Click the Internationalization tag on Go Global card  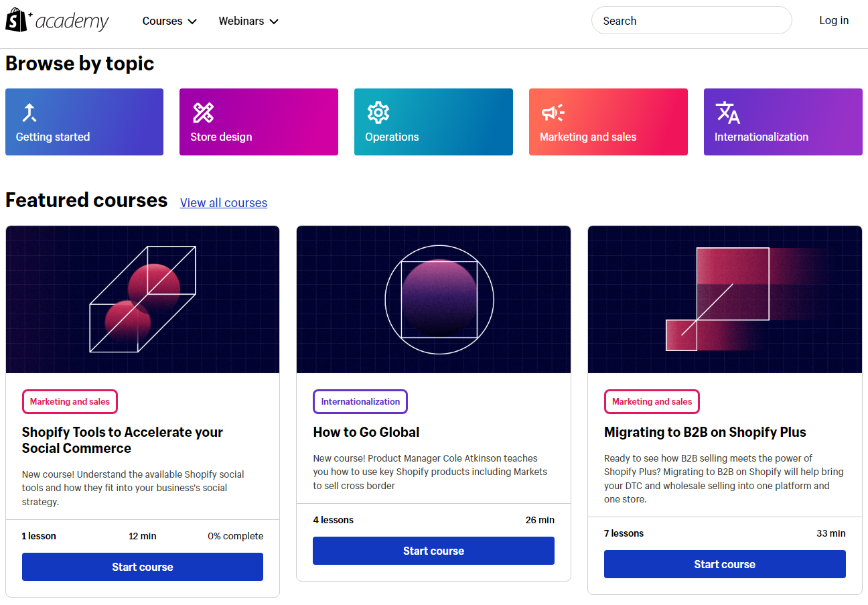360,402
